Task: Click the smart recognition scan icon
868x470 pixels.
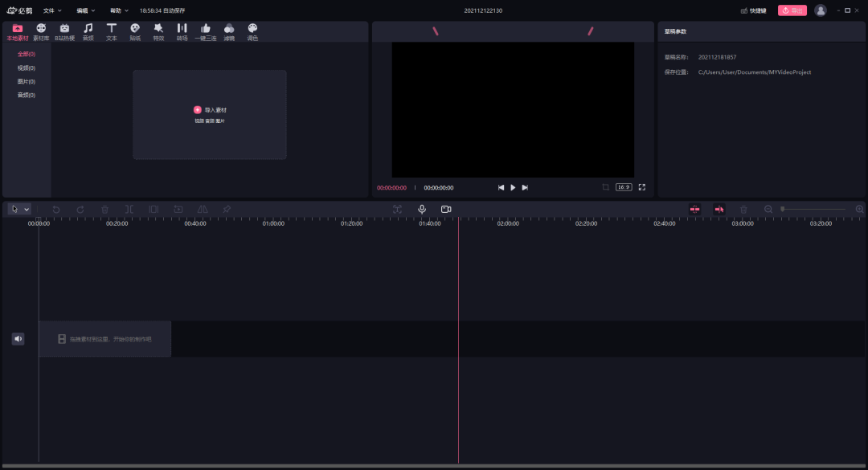Action: click(x=398, y=209)
